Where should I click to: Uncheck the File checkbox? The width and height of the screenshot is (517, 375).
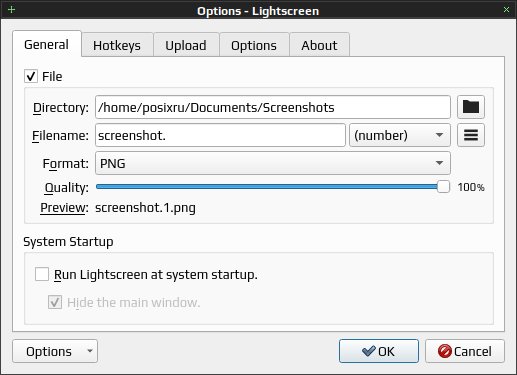[x=31, y=76]
